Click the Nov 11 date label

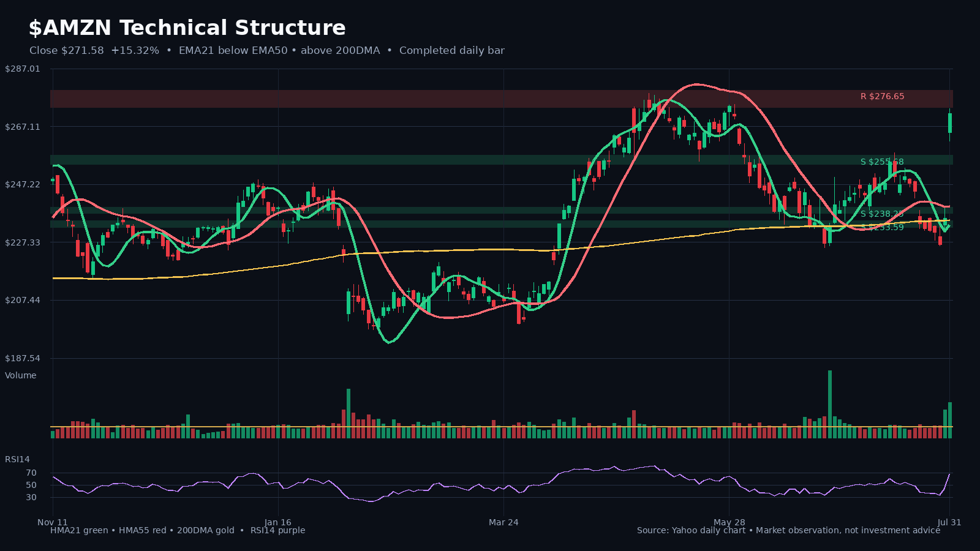53,522
